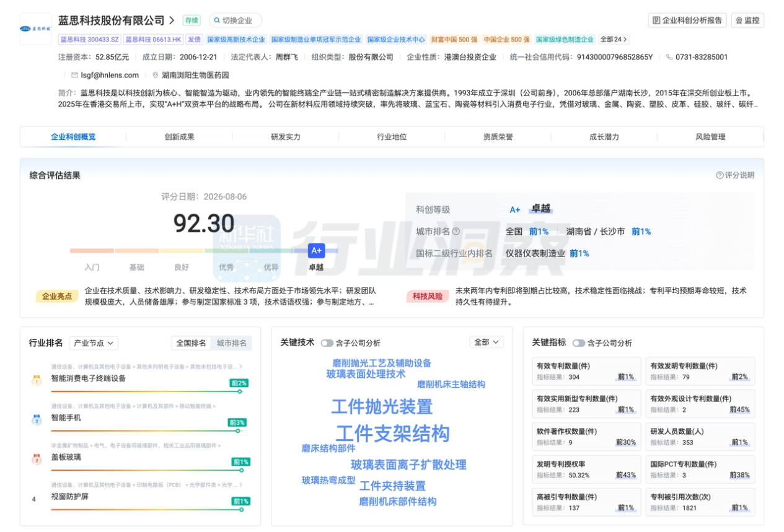Image resolution: width=784 pixels, height=532 pixels.
Task: Click the 蓝思科技 company logo
Action: pyautogui.click(x=36, y=29)
